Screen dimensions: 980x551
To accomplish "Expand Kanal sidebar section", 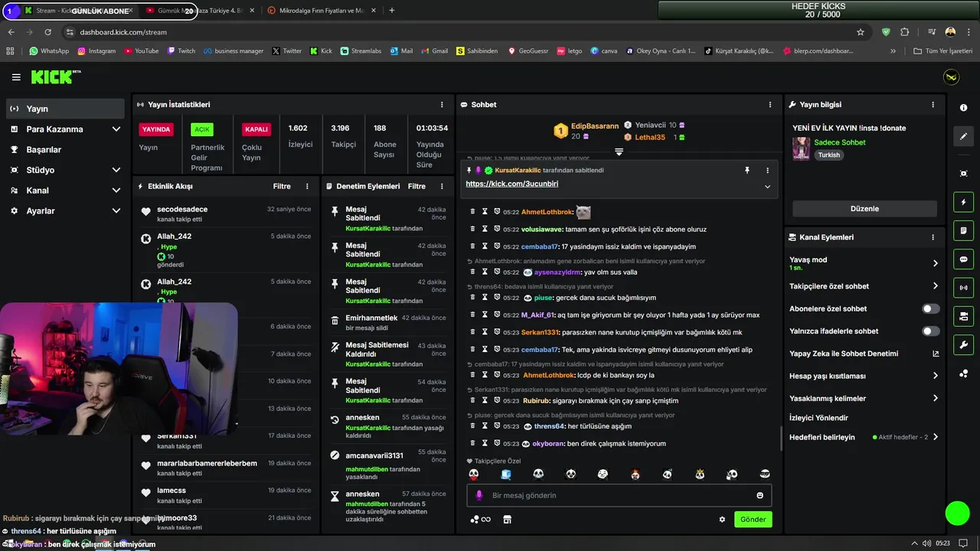I will (x=116, y=191).
